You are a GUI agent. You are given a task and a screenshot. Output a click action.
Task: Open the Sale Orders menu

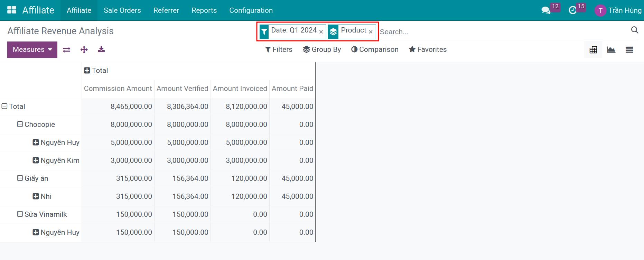tap(122, 10)
